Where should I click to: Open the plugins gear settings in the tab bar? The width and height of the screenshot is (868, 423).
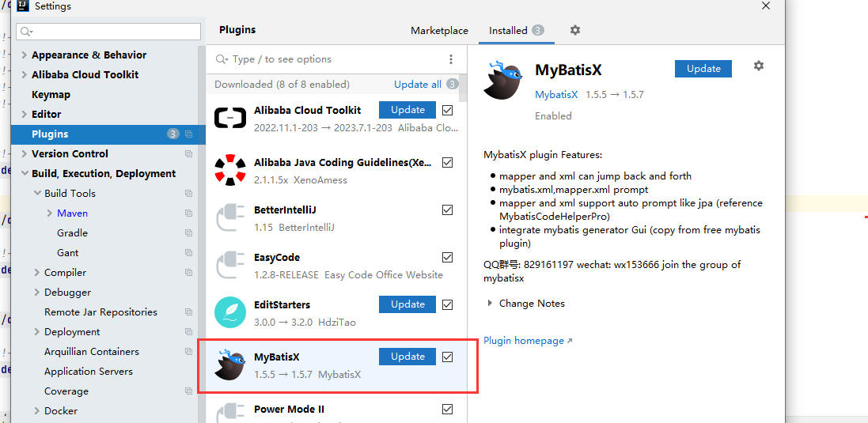[x=575, y=30]
